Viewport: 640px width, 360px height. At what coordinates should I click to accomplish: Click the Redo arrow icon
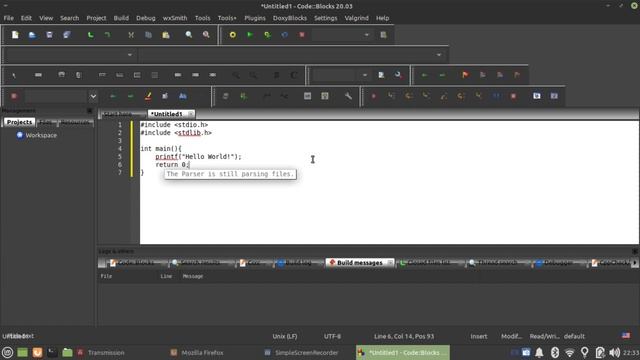107,35
